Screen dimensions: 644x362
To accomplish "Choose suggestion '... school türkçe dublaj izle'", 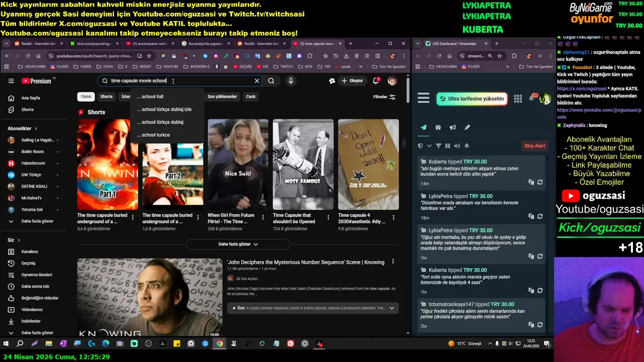I will point(168,109).
